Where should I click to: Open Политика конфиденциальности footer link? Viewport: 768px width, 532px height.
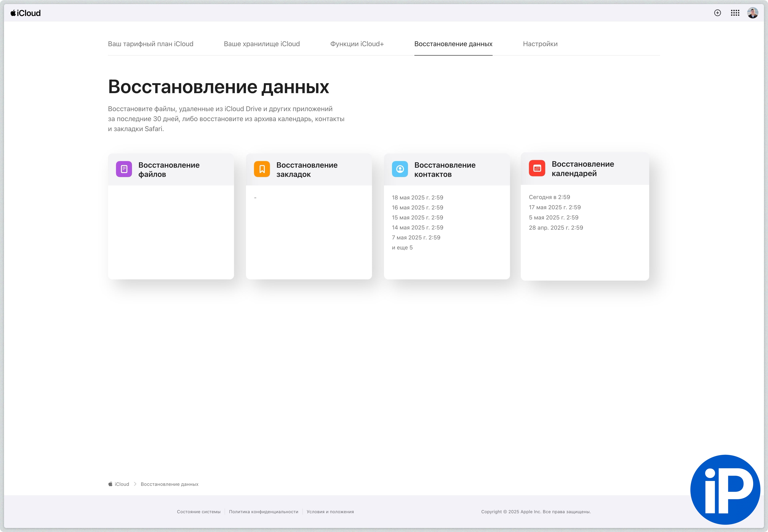click(x=263, y=512)
